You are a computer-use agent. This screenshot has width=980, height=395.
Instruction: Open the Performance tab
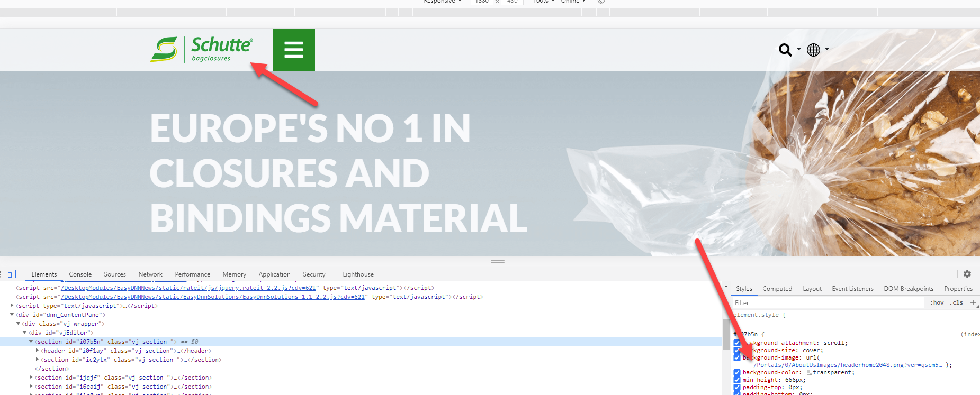[x=193, y=274]
